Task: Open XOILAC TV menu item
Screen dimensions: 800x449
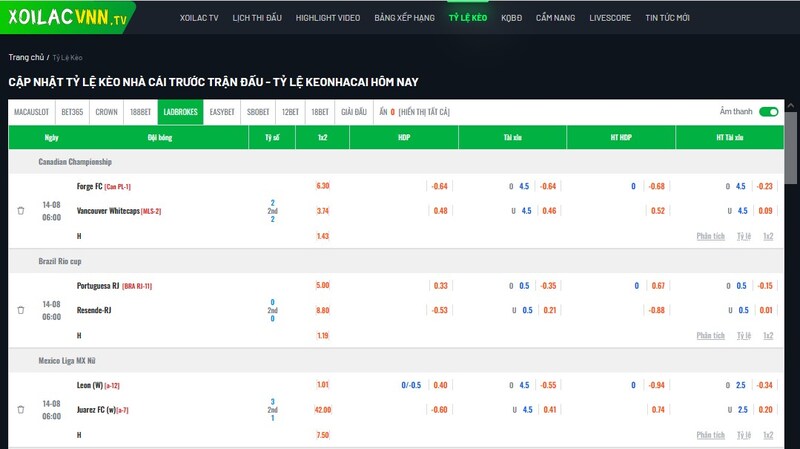Action: click(x=199, y=18)
